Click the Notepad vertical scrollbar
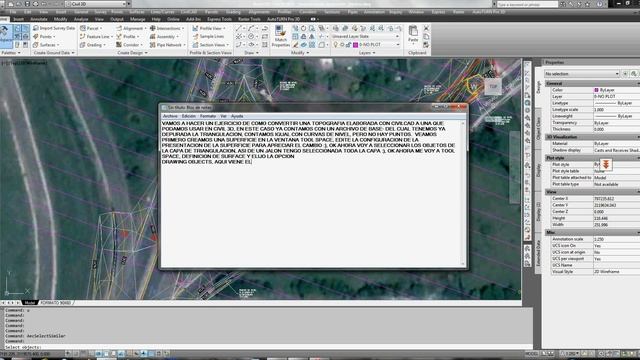 point(463,193)
